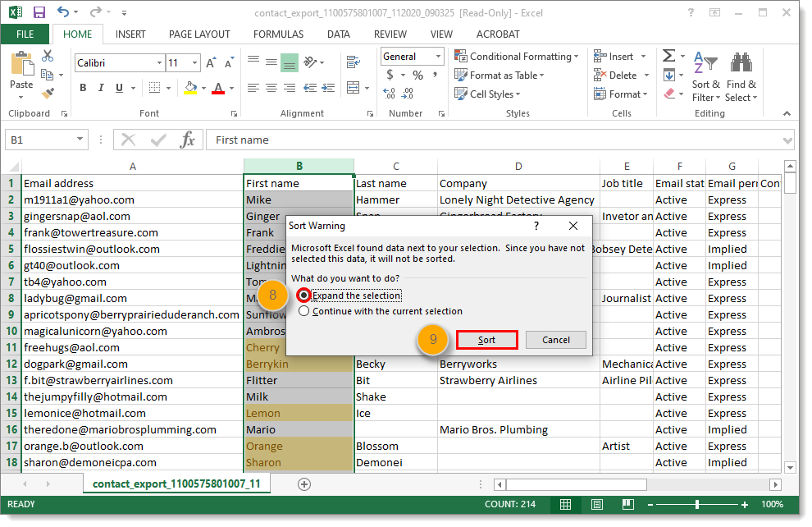
Task: Click the Cancel button in Sort Warning
Action: pos(555,340)
